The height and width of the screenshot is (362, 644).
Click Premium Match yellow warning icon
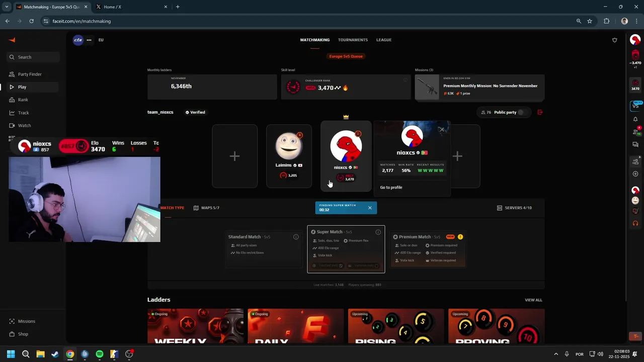point(460,237)
